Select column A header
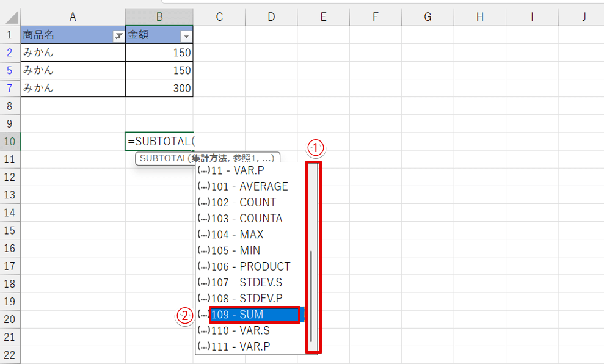Screen dimensions: 604x364 pos(73,17)
